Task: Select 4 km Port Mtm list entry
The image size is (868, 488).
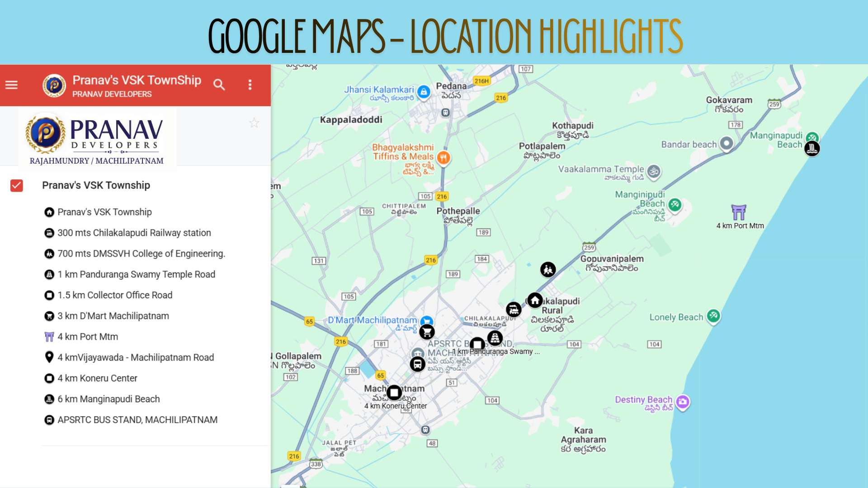Action: [88, 337]
